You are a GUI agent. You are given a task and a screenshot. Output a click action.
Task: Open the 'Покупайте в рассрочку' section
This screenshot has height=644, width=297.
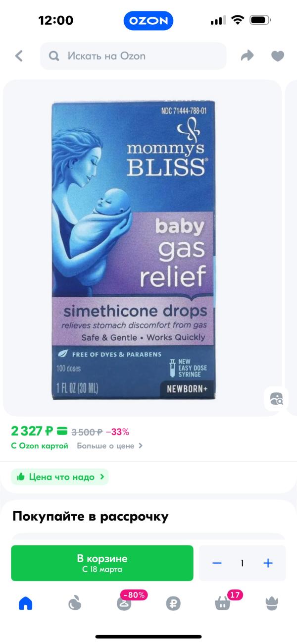tap(91, 517)
